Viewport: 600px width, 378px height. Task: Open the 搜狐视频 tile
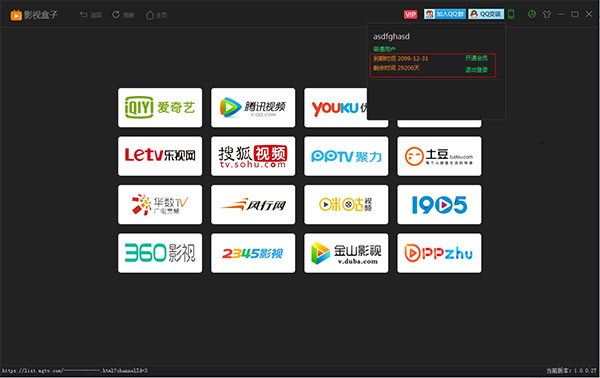point(253,156)
